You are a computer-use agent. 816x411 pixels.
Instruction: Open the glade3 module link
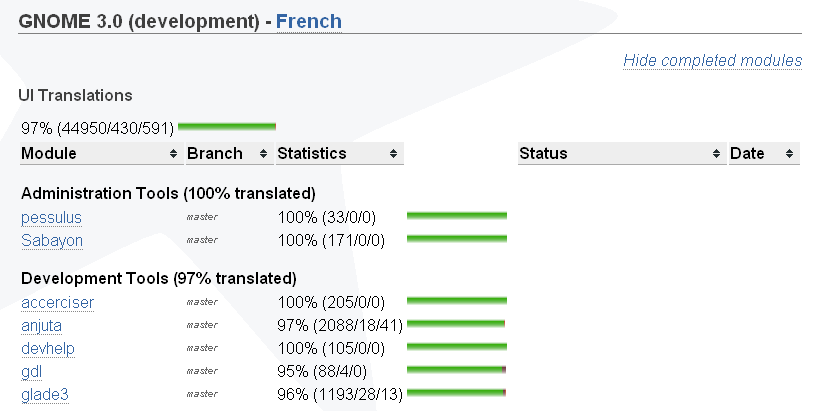pyautogui.click(x=45, y=394)
